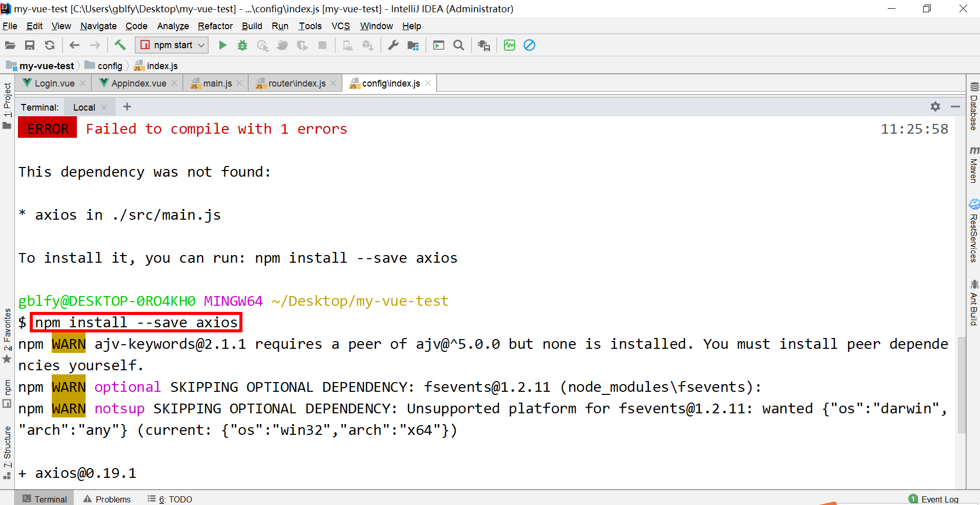Click the Save All toolbar icon
Image resolution: width=980 pixels, height=505 pixels.
point(30,45)
